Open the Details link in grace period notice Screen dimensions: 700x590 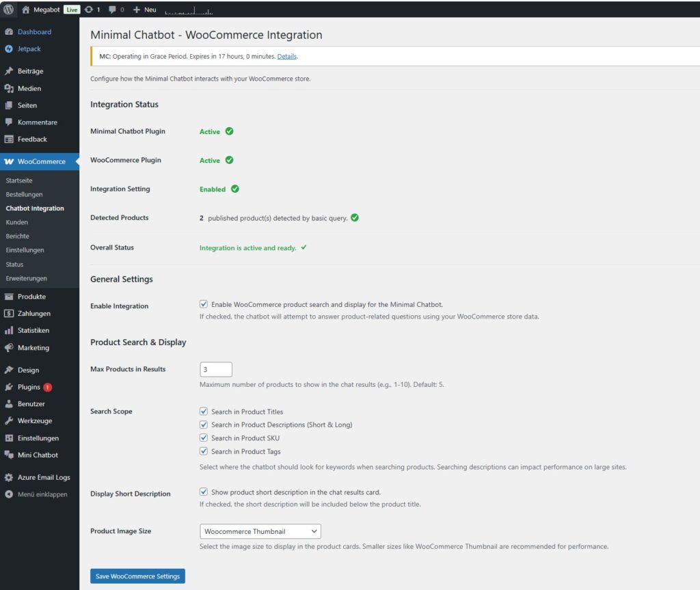coord(286,56)
